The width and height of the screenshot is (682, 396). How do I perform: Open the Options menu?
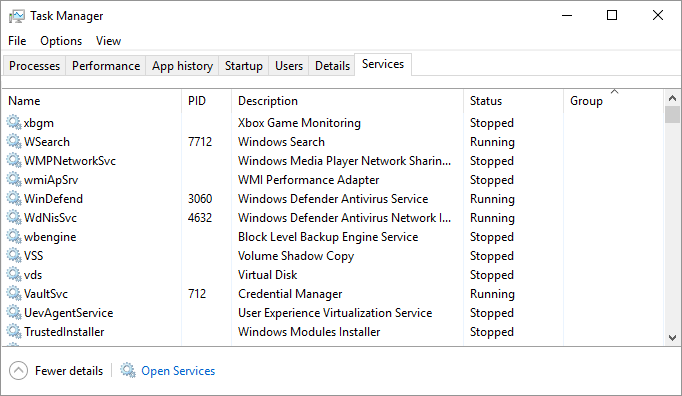[61, 41]
